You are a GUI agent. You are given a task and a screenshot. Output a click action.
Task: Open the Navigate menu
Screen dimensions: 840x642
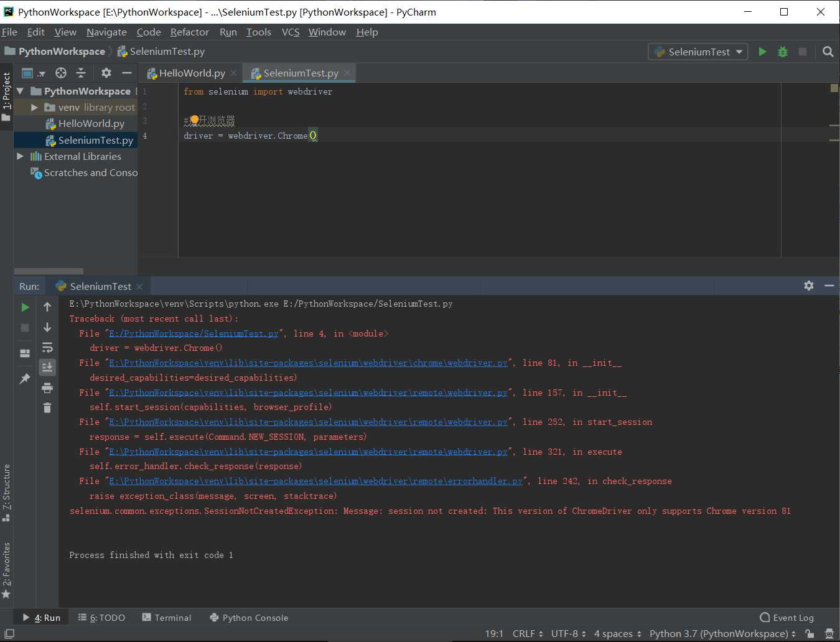[106, 32]
